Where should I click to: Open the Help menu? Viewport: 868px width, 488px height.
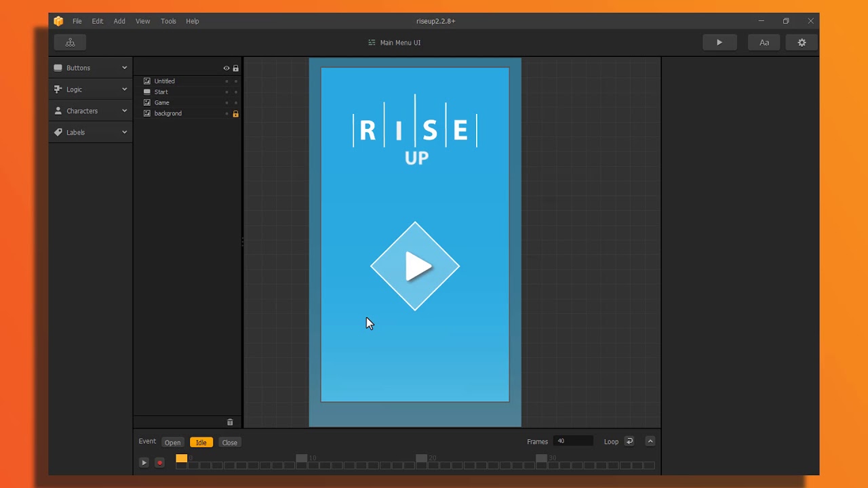pyautogui.click(x=193, y=21)
